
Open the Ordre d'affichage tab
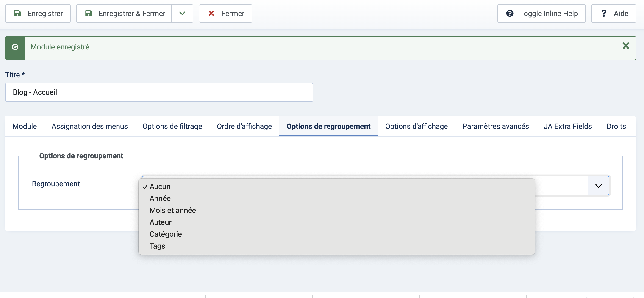[244, 126]
